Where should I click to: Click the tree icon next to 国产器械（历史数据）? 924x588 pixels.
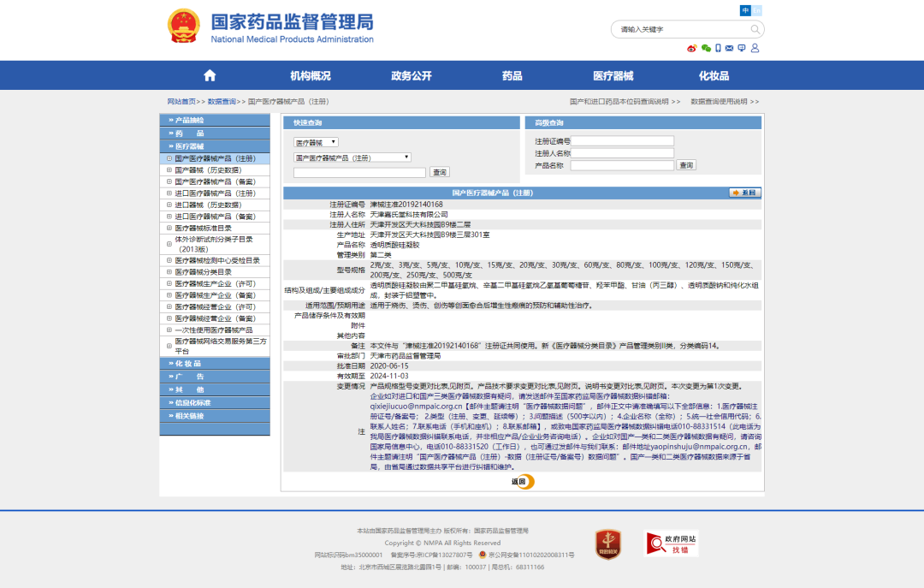[169, 169]
